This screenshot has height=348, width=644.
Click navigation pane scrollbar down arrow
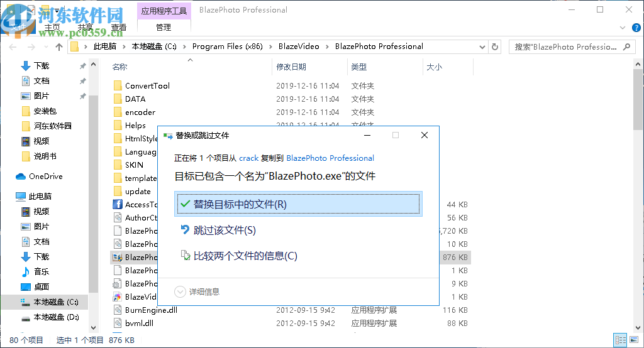pos(93,327)
